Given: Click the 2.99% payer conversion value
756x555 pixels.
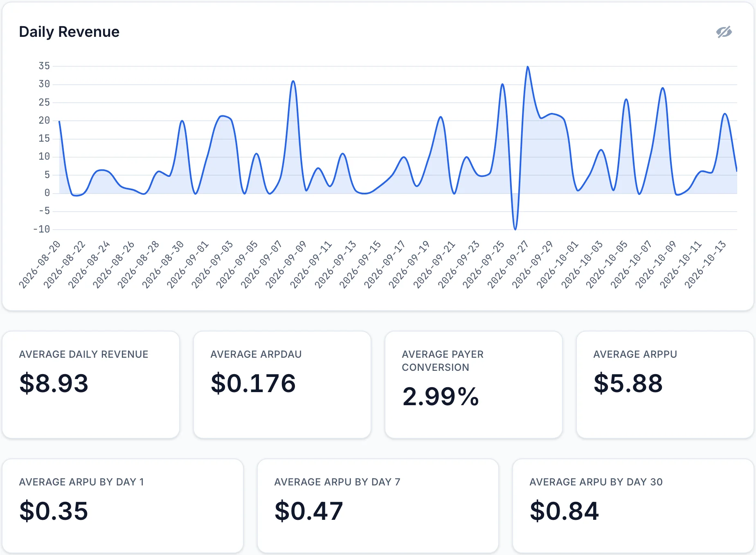Looking at the screenshot, I should [x=441, y=397].
